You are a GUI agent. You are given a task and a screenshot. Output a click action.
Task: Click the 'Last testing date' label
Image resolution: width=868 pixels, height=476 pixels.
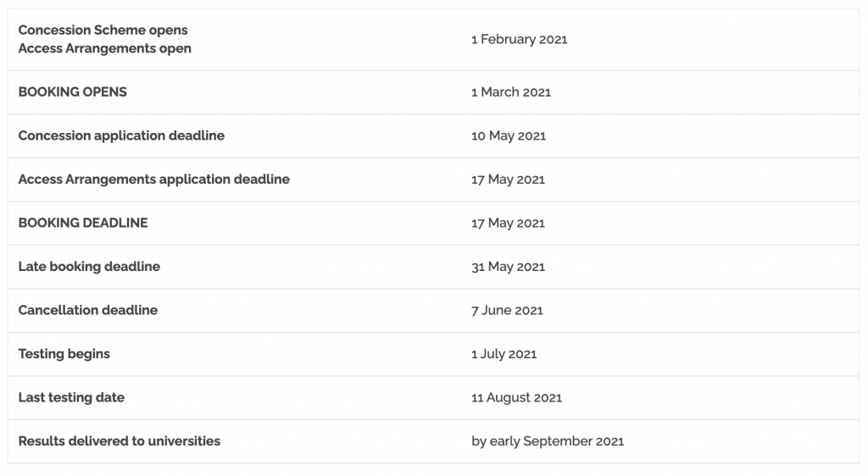pyautogui.click(x=71, y=397)
